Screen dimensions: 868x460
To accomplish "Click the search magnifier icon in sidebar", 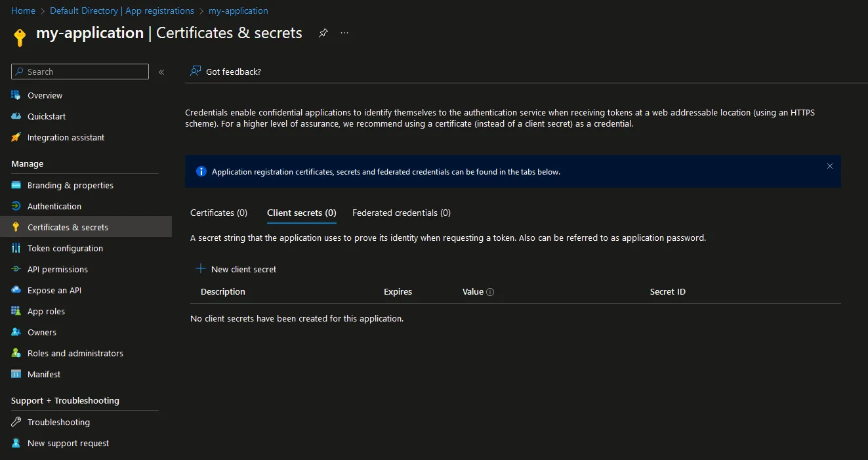I will point(19,72).
